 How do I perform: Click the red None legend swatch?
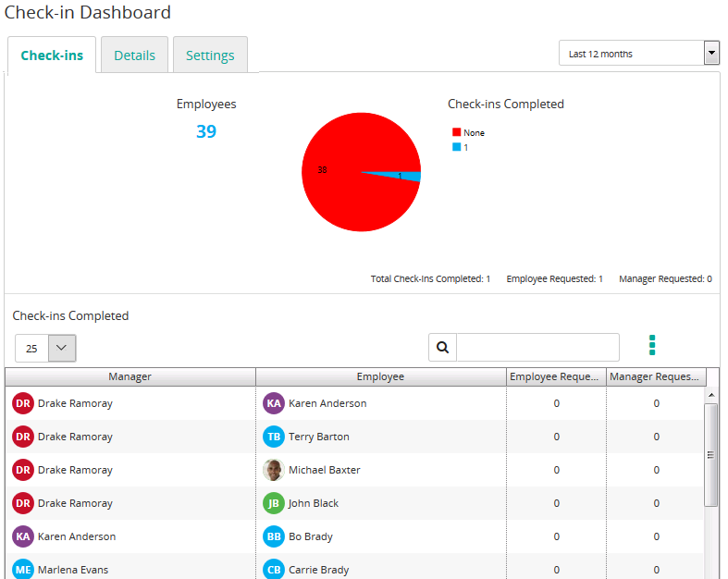click(456, 132)
